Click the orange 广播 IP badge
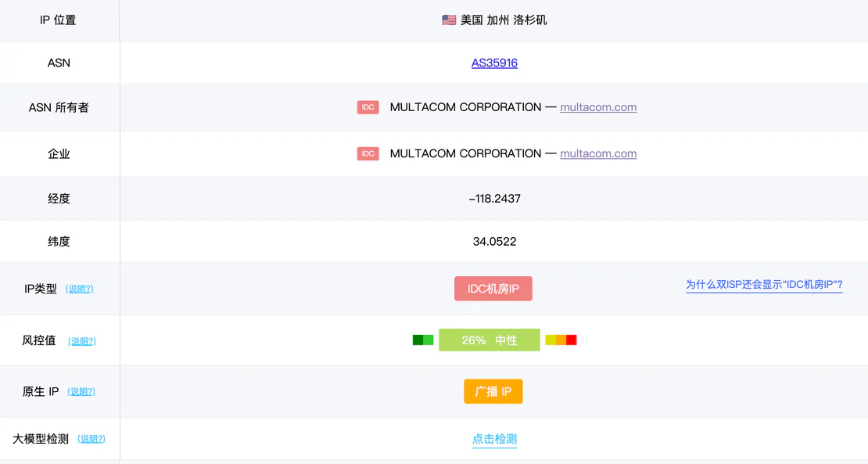The width and height of the screenshot is (868, 464). tap(493, 391)
